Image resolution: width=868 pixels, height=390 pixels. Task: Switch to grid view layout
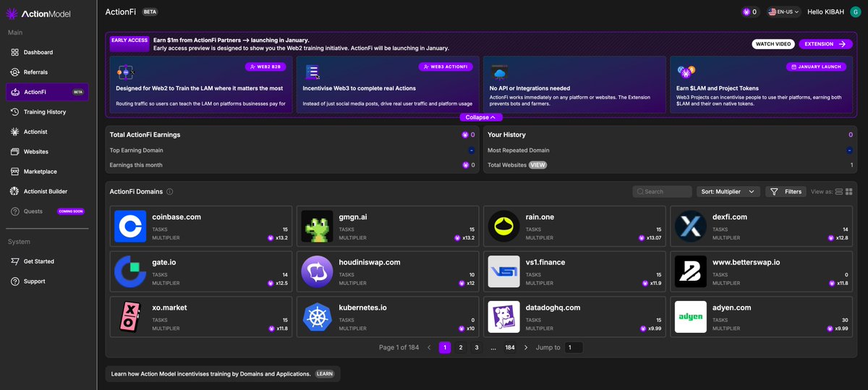point(851,192)
